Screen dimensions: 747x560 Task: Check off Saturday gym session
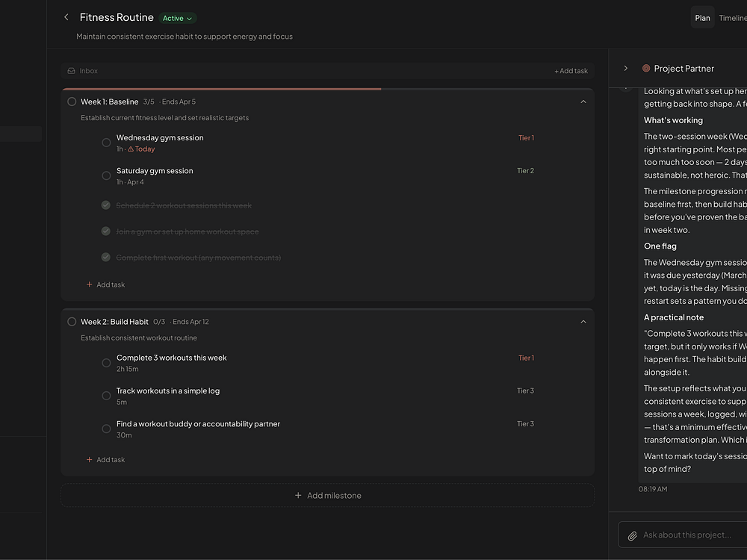point(106,175)
